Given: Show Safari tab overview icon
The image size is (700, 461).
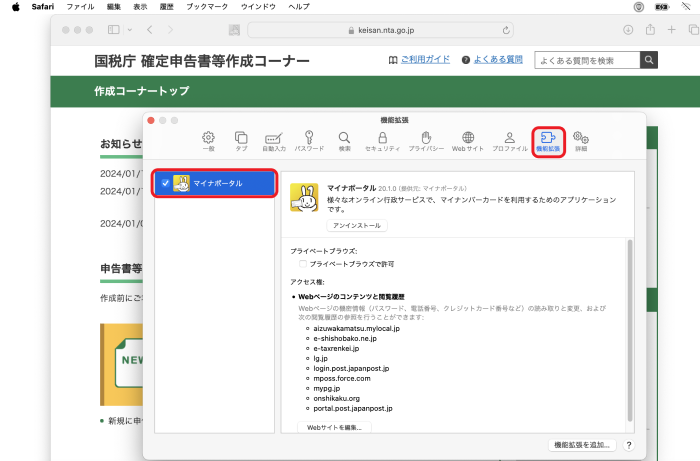Looking at the screenshot, I should 693,30.
